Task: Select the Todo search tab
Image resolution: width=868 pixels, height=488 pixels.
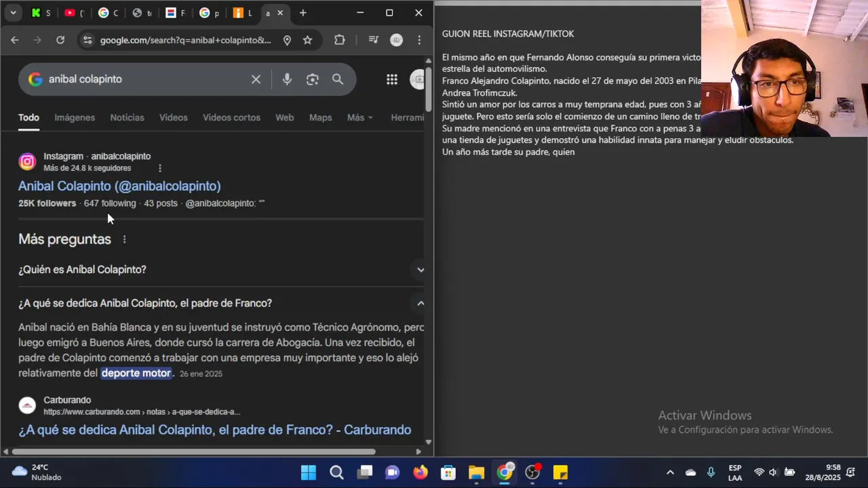Action: [28, 117]
